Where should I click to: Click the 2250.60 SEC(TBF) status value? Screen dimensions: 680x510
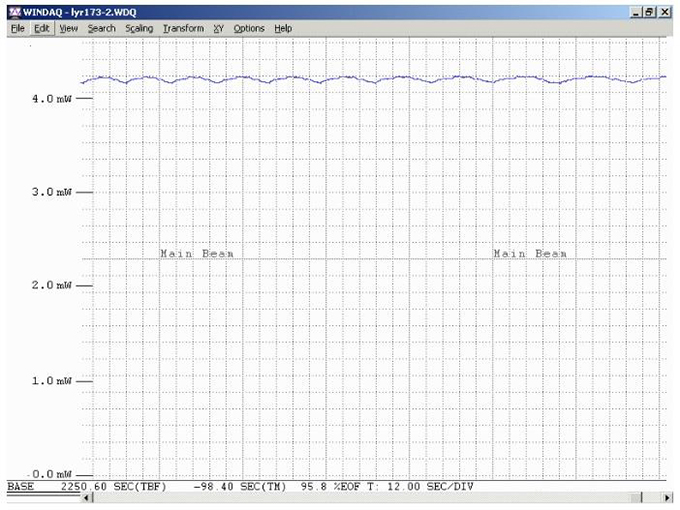pyautogui.click(x=113, y=487)
